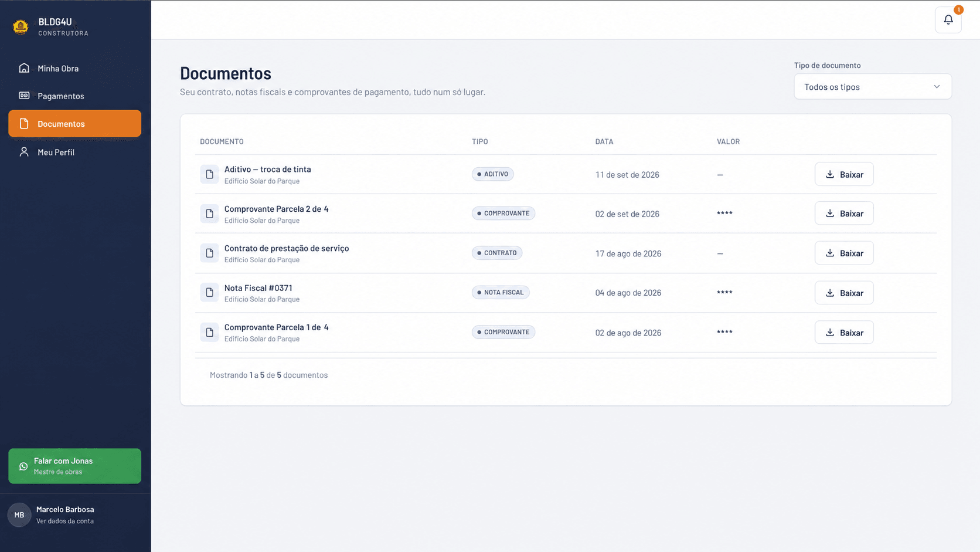Click the WhatsApp icon in Falar com Jonas

pyautogui.click(x=23, y=466)
